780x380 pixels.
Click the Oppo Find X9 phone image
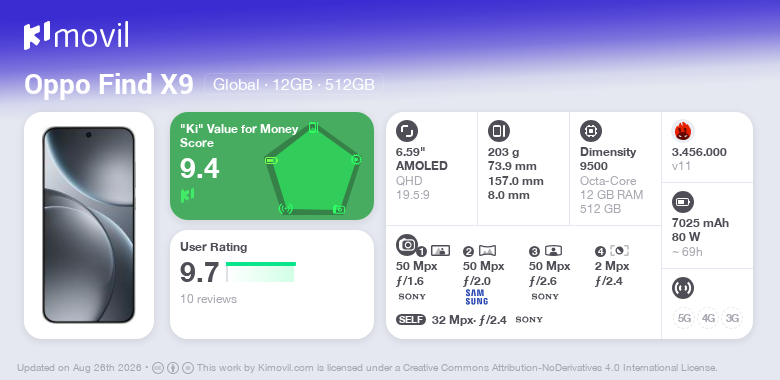pos(89,225)
